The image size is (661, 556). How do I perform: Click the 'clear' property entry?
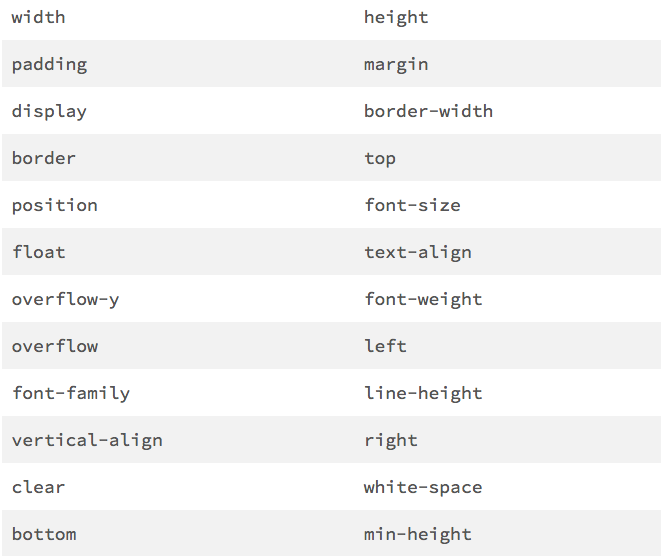(x=38, y=488)
